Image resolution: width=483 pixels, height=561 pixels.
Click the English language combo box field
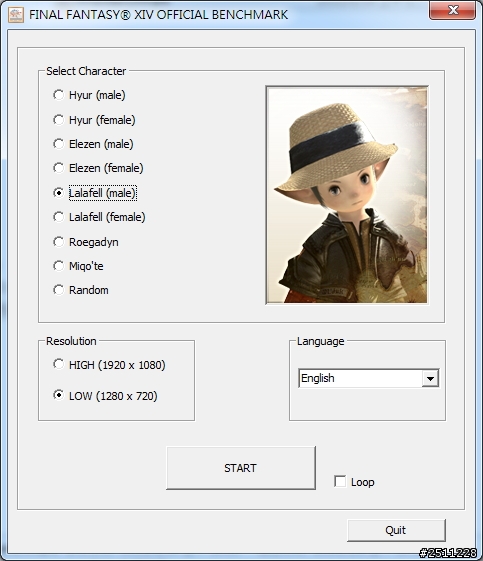pyautogui.click(x=369, y=378)
